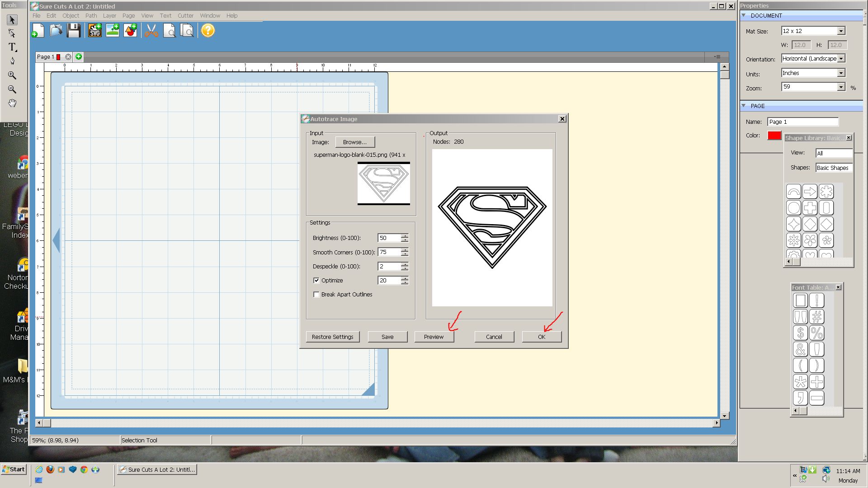Open the Windows Start button
The width and height of the screenshot is (868, 488).
click(14, 469)
